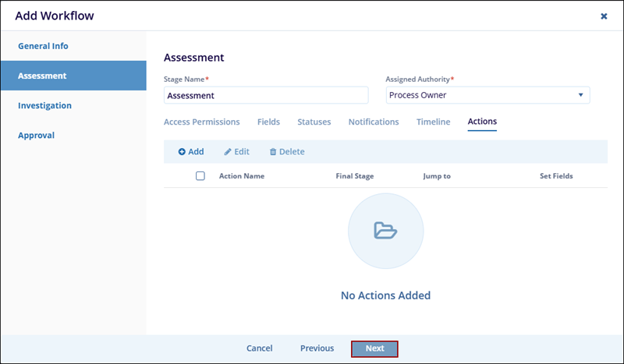This screenshot has height=364, width=624.
Task: Click the Add action plus icon
Action: coord(182,152)
